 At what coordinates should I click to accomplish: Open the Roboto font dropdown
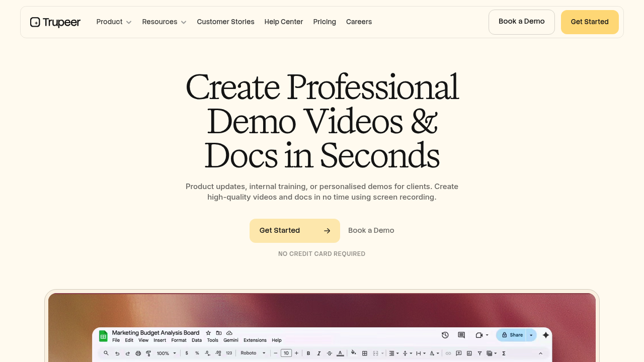coord(253,353)
